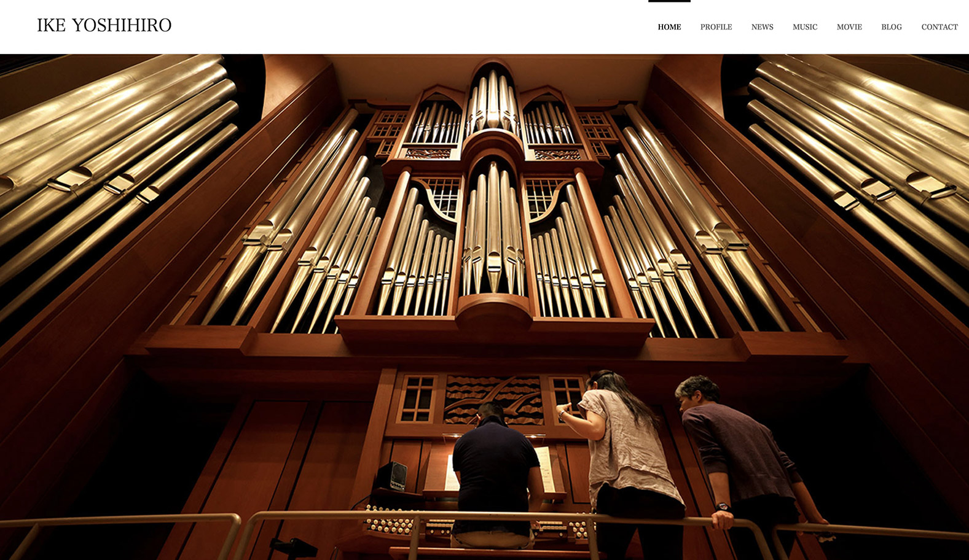This screenshot has height=560, width=969.
Task: Click the carved wooden panel above the console
Action: [493, 400]
